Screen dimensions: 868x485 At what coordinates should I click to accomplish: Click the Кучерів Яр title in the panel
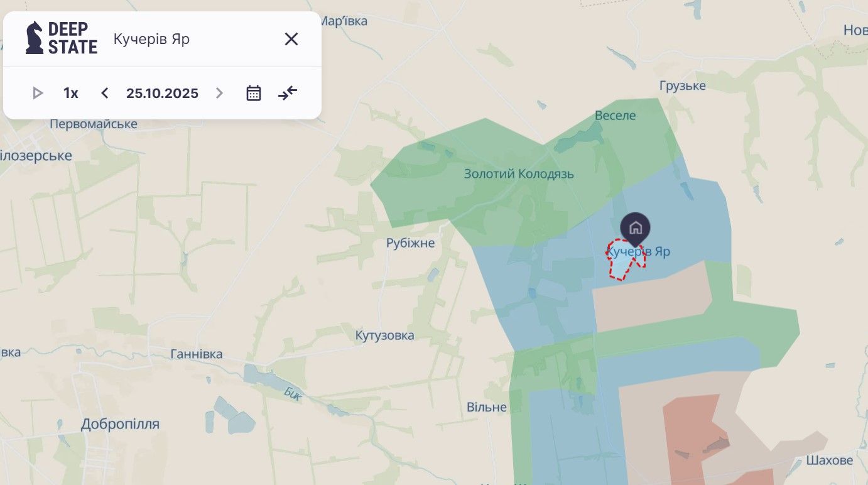tap(151, 39)
